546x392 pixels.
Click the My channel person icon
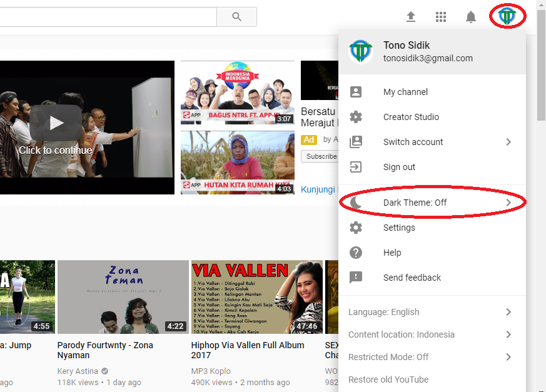pos(356,92)
